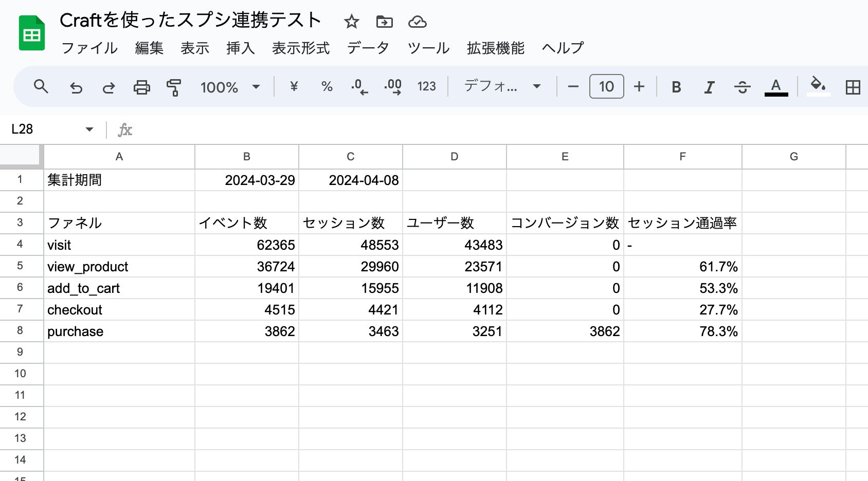
Task: Select cell containing 集計期間
Action: click(119, 180)
